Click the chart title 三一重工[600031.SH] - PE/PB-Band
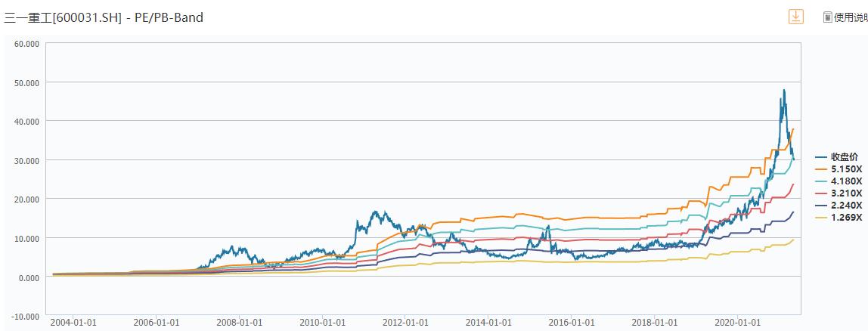This screenshot has height=331, width=868. point(104,17)
